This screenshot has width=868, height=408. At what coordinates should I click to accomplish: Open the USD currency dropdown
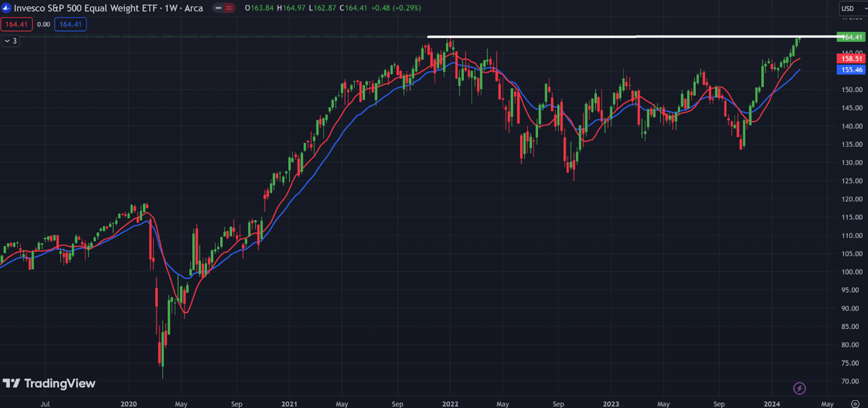853,9
